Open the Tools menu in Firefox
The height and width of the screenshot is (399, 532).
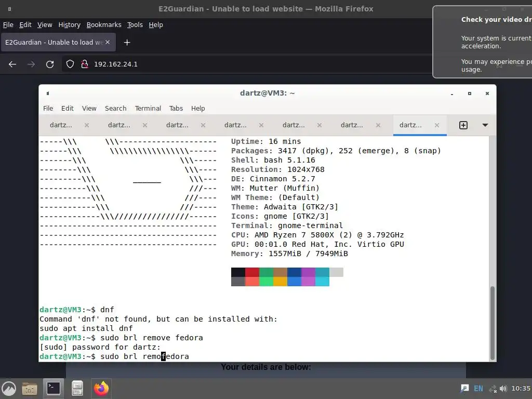tap(135, 25)
